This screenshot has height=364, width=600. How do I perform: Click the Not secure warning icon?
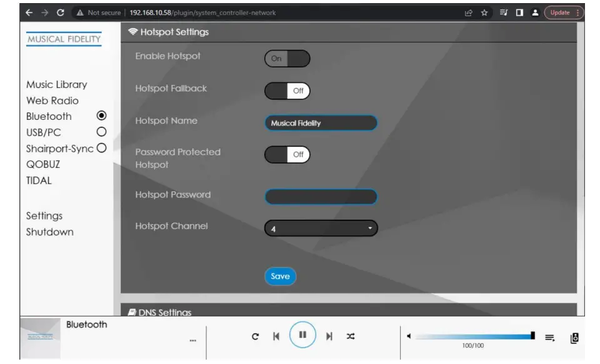[80, 12]
